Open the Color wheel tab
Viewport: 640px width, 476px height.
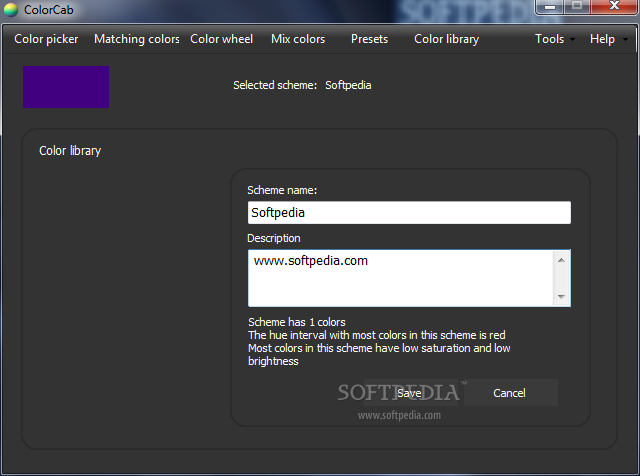222,39
